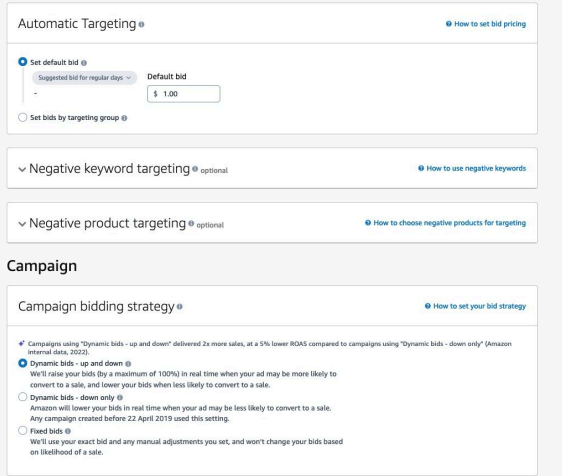562x476 pixels.
Task: Click info icon next to Negative product targeting
Action: point(191,223)
